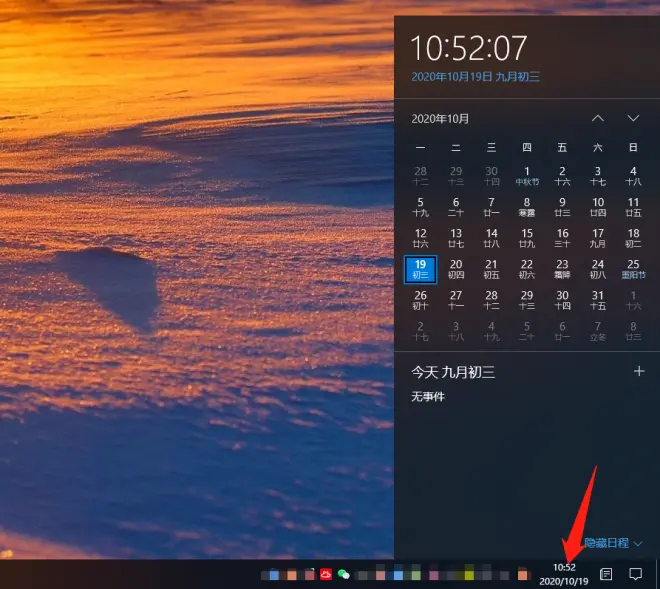Select October 31 十五
The width and height of the screenshot is (660, 589).
click(x=598, y=300)
